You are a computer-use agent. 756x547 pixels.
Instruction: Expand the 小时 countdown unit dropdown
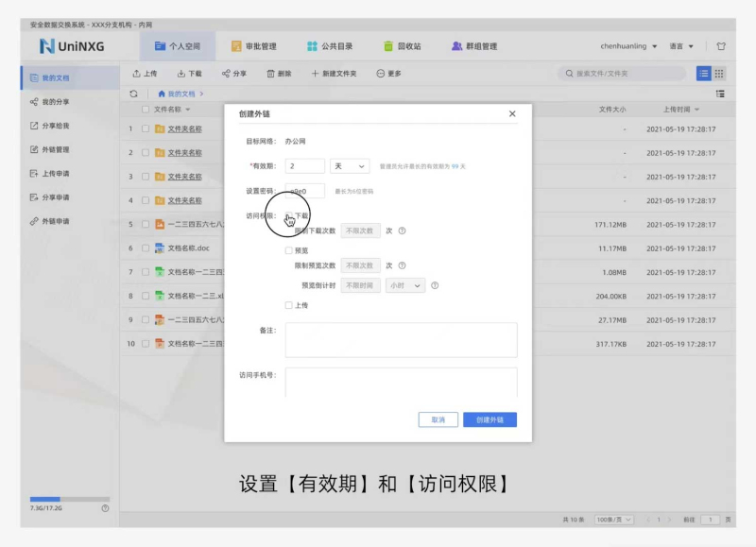(405, 285)
